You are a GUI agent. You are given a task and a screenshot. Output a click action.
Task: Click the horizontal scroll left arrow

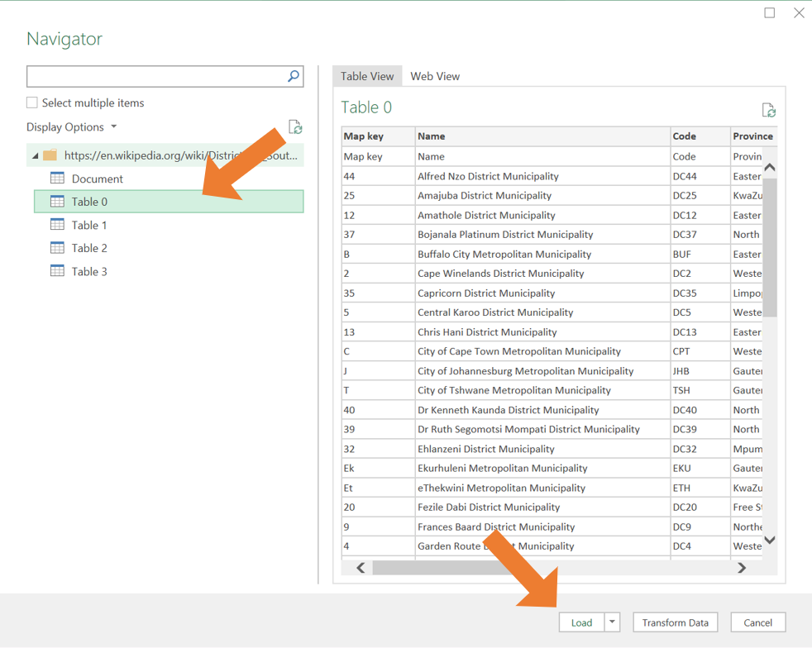[361, 568]
